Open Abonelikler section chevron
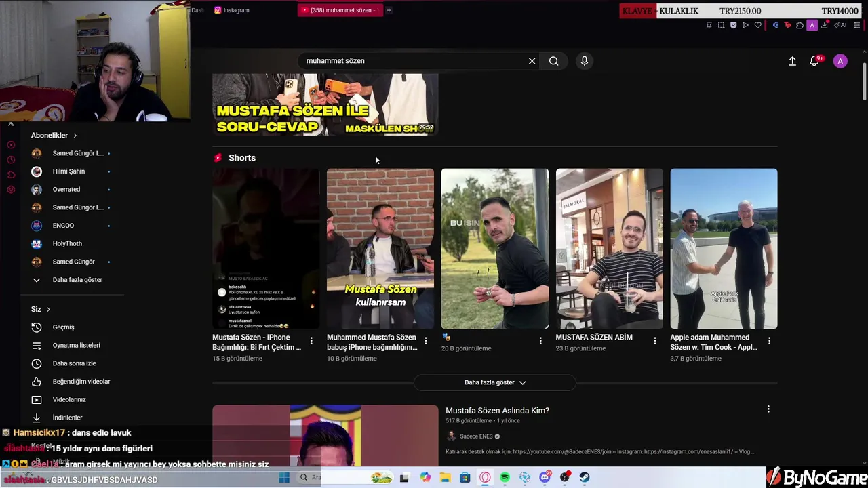This screenshot has width=868, height=488. coord(75,136)
